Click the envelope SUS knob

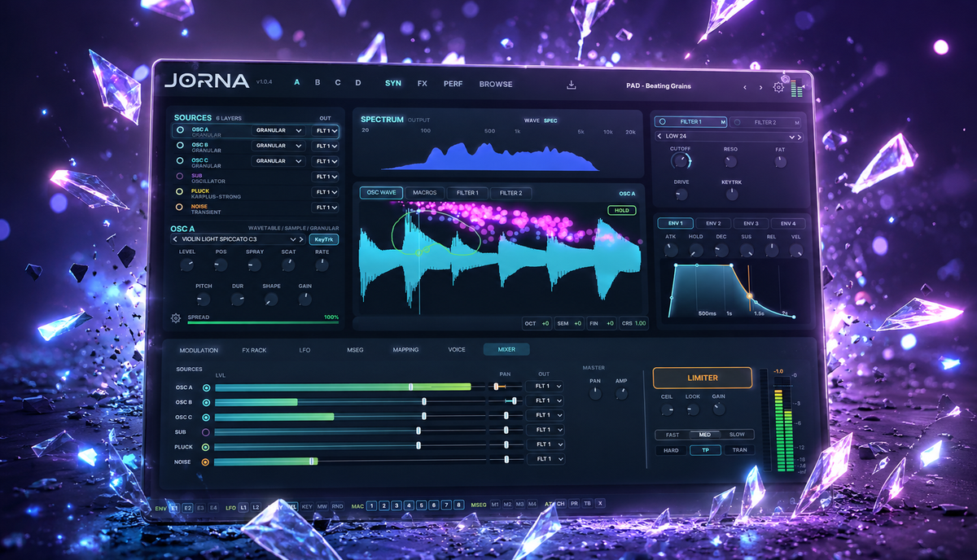click(x=746, y=249)
